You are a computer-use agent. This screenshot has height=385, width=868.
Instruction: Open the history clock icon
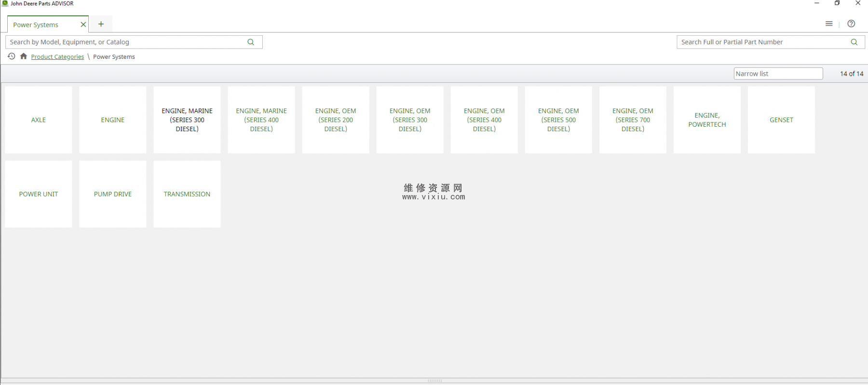(x=12, y=56)
